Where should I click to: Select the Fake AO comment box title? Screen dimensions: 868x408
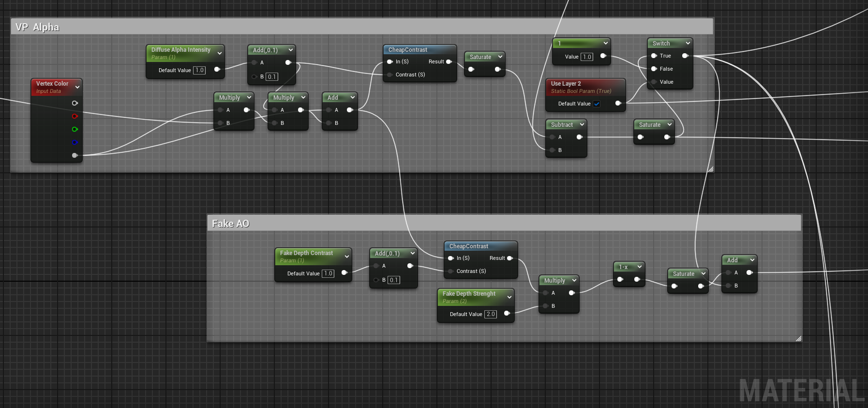point(230,224)
